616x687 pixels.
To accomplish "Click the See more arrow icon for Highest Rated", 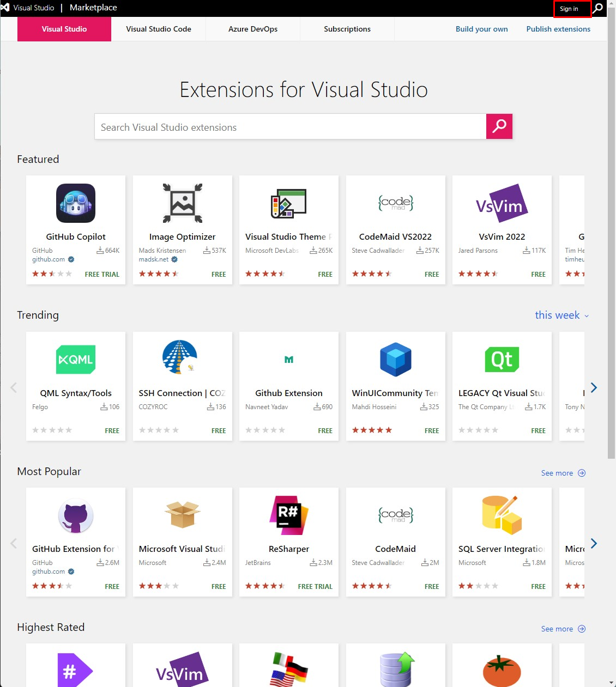I will 582,629.
